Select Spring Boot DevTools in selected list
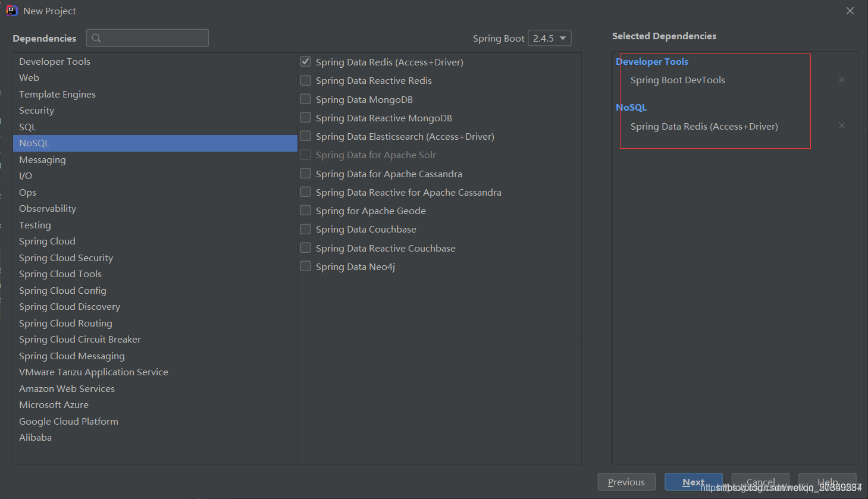Image resolution: width=868 pixels, height=499 pixels. tap(678, 80)
